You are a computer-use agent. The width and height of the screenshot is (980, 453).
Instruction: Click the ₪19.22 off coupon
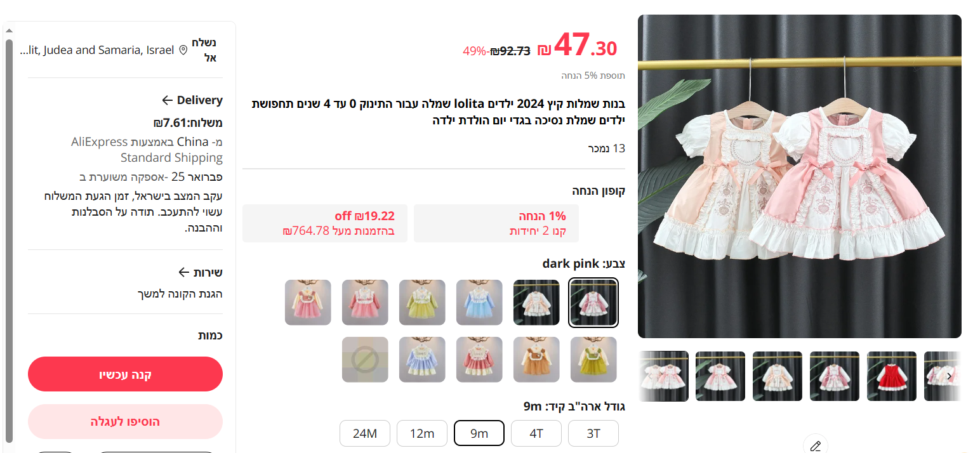coord(325,223)
